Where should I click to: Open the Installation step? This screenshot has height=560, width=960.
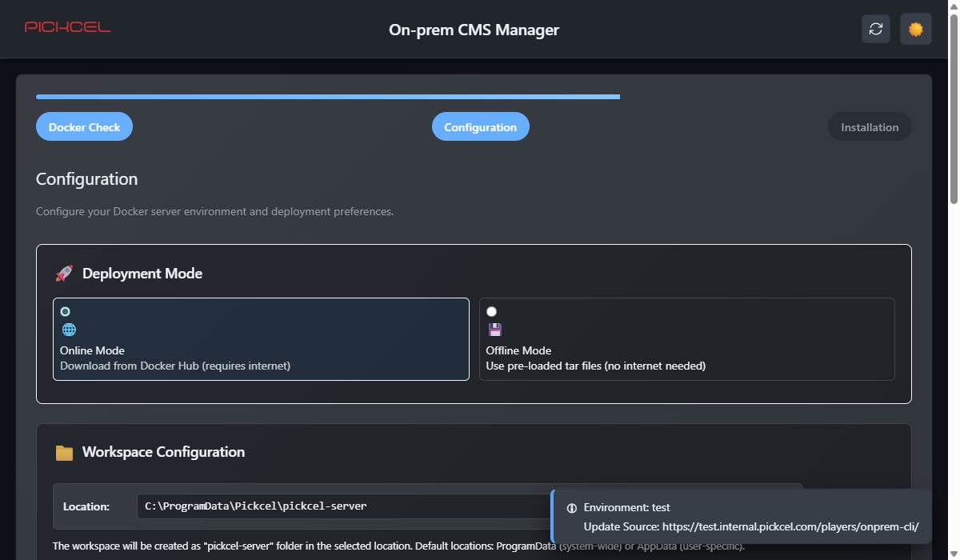coord(870,126)
